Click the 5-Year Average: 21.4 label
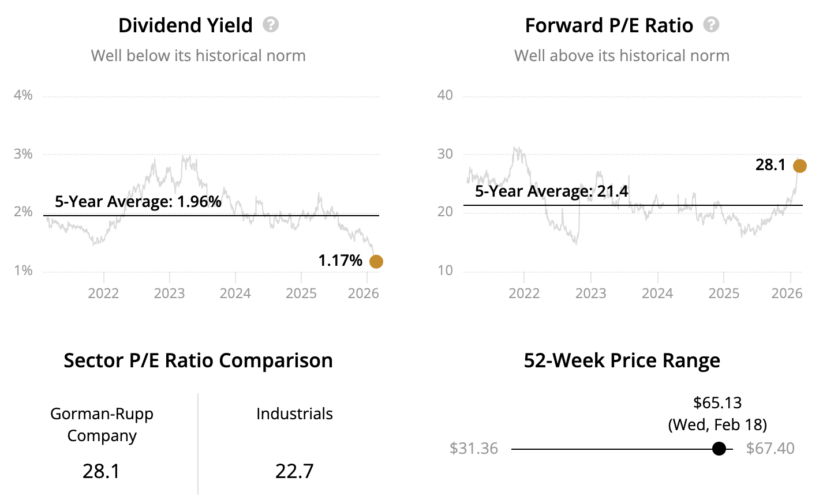823x504 pixels. [551, 191]
